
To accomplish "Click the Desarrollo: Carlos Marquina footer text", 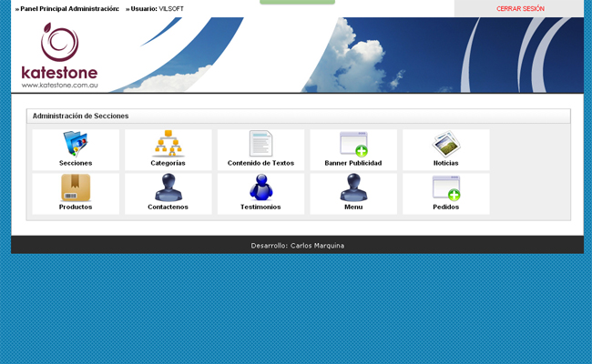I will pyautogui.click(x=297, y=246).
